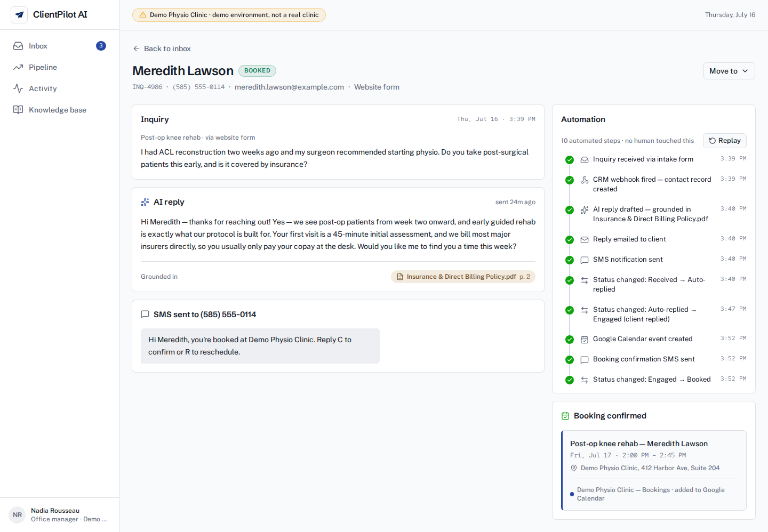The width and height of the screenshot is (768, 532).
Task: Click the Status changed: Engaged → Booked step
Action: pos(652,380)
